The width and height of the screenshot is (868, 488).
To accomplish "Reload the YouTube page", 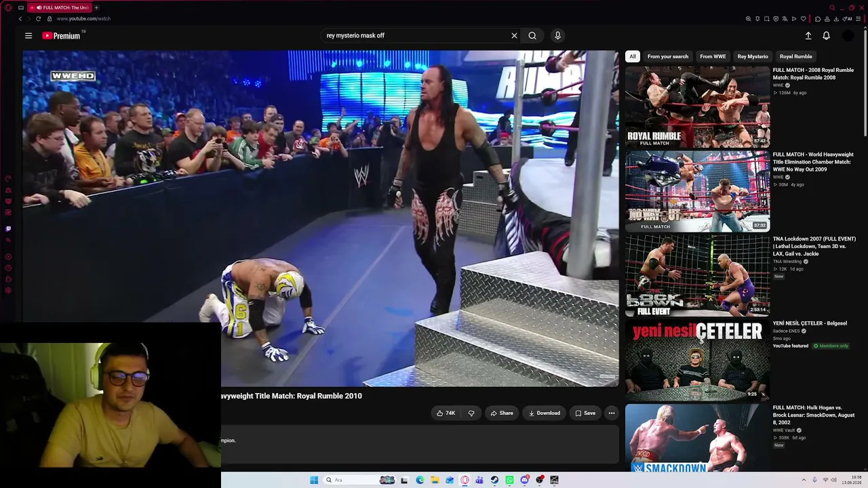I will tap(38, 19).
